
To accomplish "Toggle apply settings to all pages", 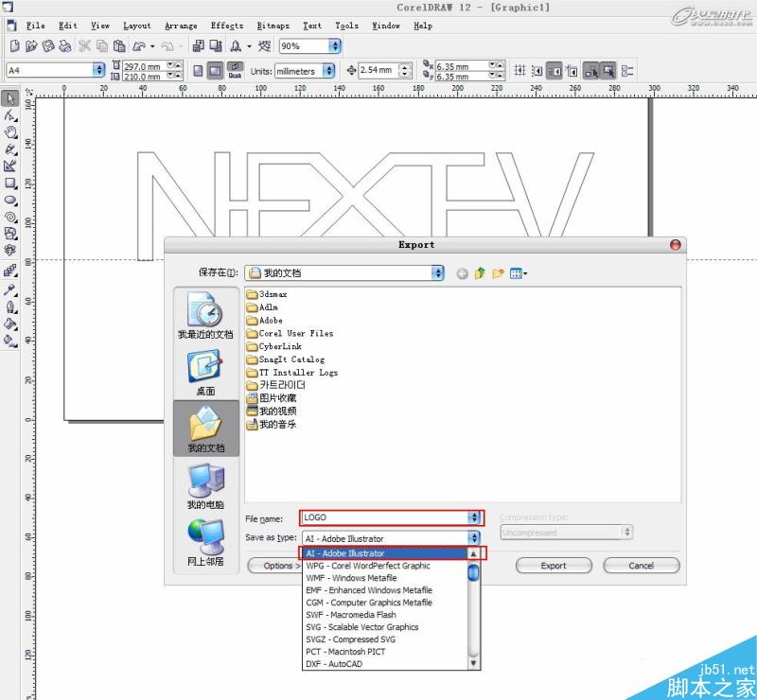I will point(235,70).
